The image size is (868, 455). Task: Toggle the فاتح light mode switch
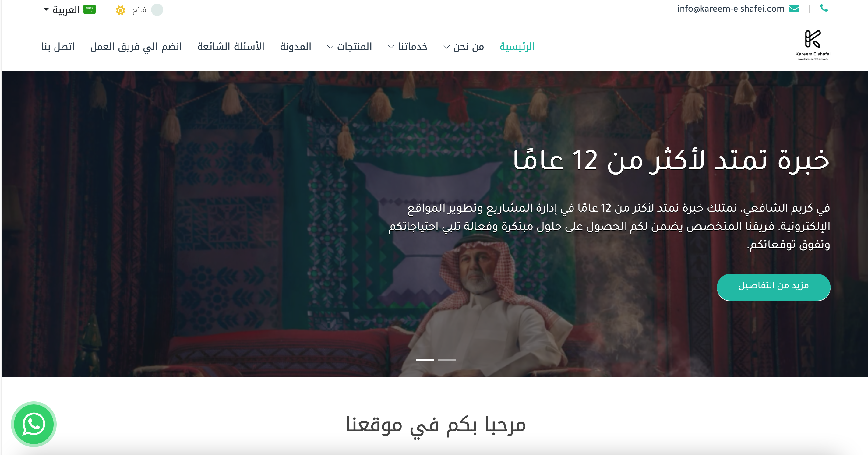157,10
